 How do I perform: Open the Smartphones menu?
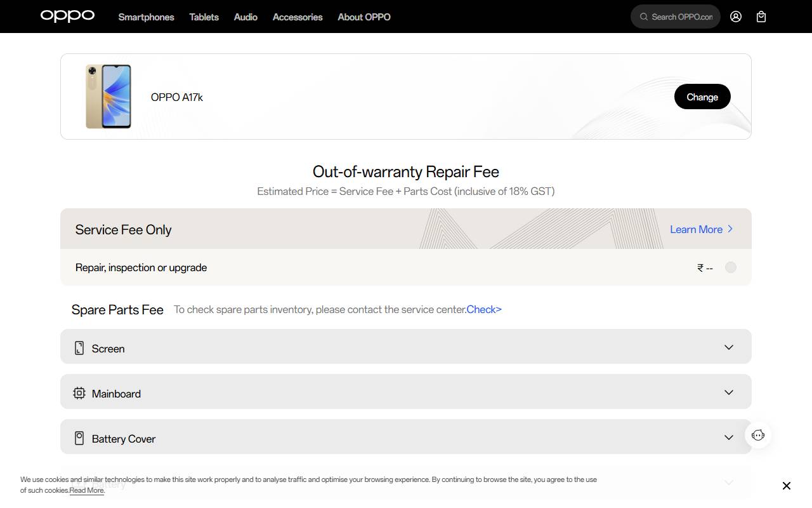[146, 17]
